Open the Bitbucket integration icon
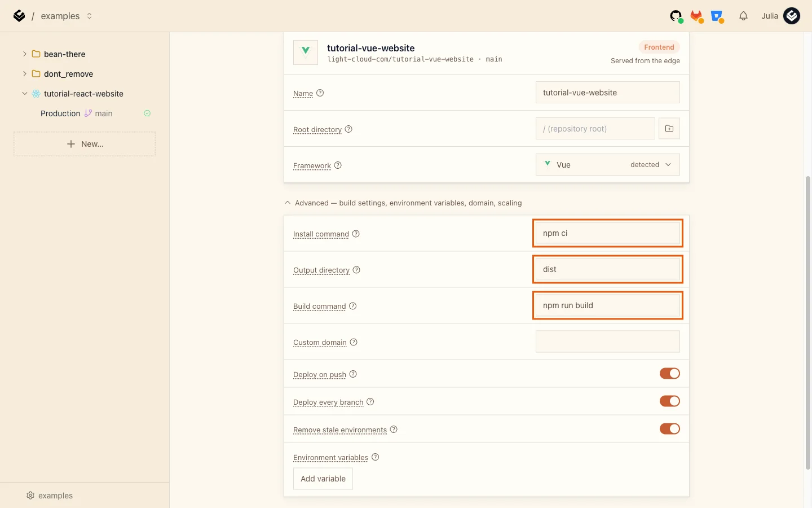812x508 pixels. click(x=717, y=16)
